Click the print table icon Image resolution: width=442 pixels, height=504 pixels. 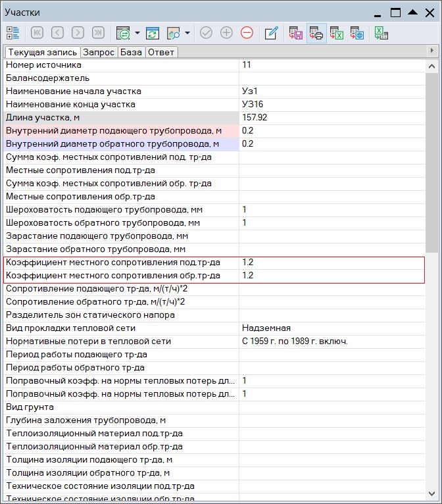pyautogui.click(x=316, y=32)
